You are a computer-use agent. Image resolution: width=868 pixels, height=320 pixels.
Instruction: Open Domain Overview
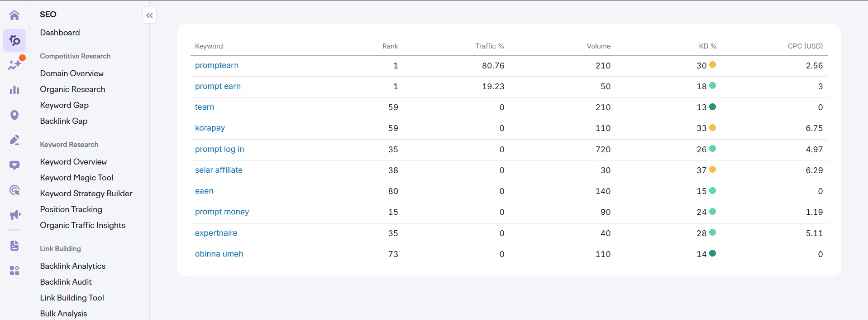[x=72, y=73]
